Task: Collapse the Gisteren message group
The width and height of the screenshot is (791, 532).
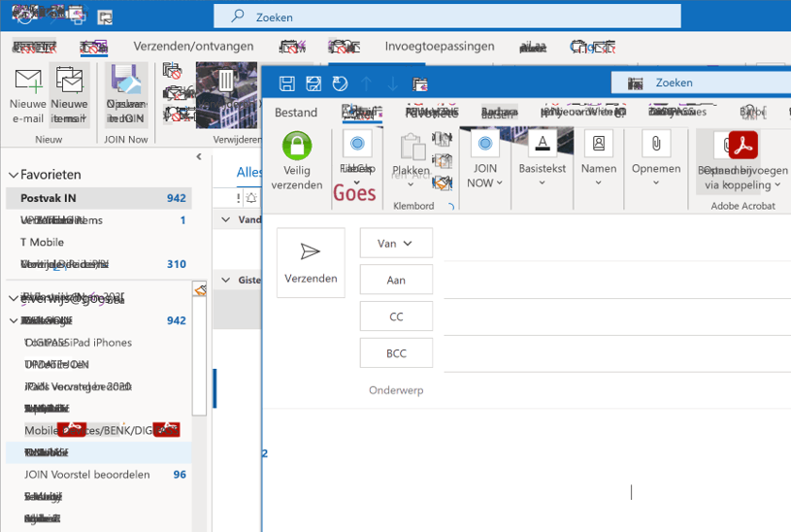Action: pyautogui.click(x=226, y=280)
